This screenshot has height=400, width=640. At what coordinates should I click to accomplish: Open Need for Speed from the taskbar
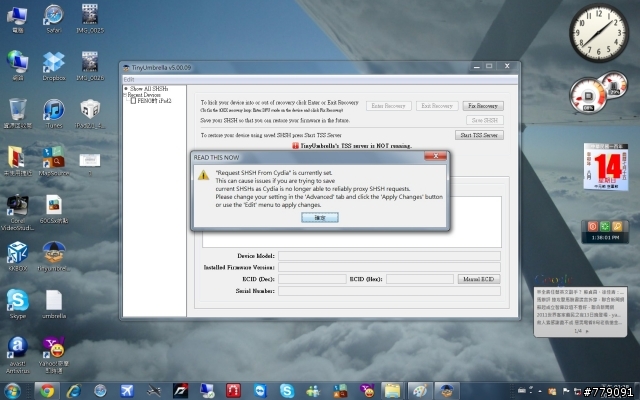click(x=180, y=391)
